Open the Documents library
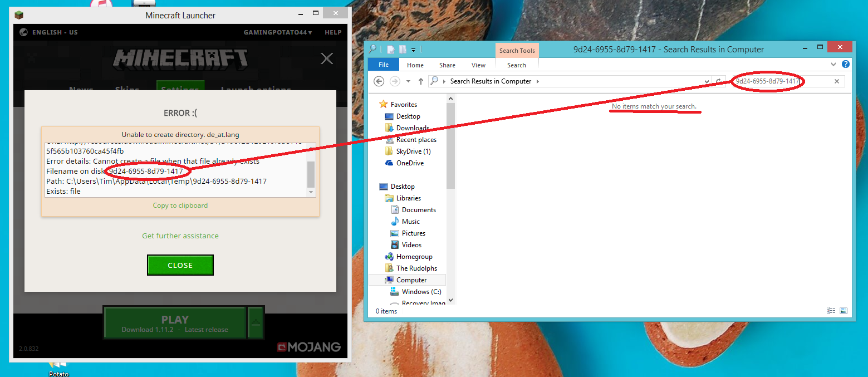This screenshot has height=377, width=868. tap(413, 210)
